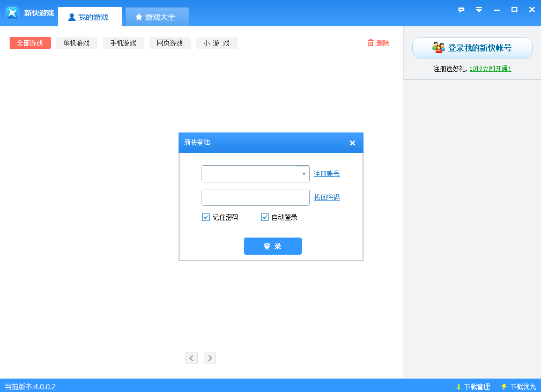Click the 登录 button in dialog
541x392 pixels.
[x=273, y=246]
